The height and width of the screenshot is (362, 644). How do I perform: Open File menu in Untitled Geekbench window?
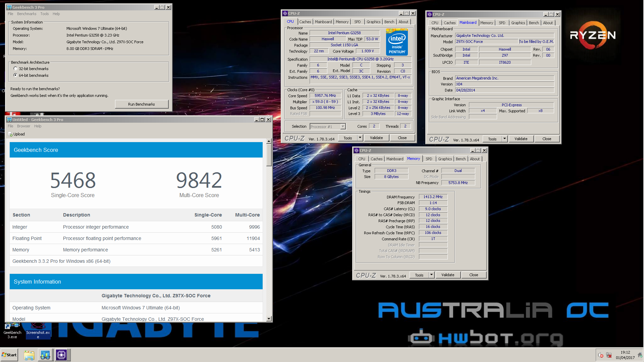(x=10, y=126)
